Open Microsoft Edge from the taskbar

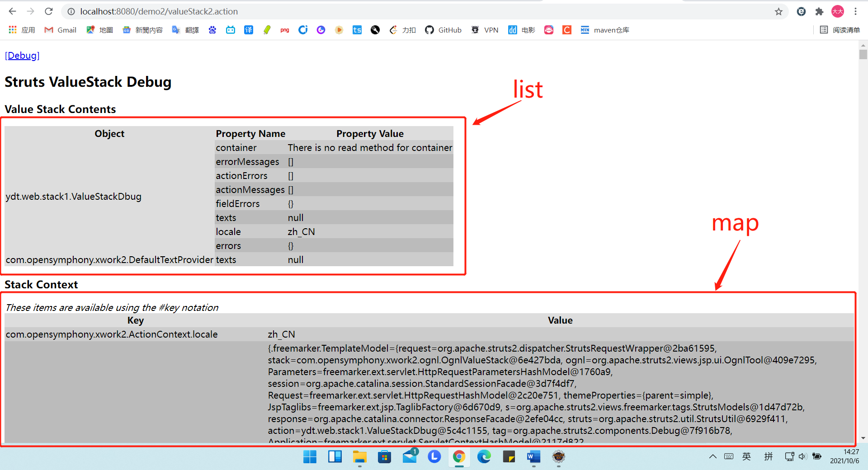(484, 457)
